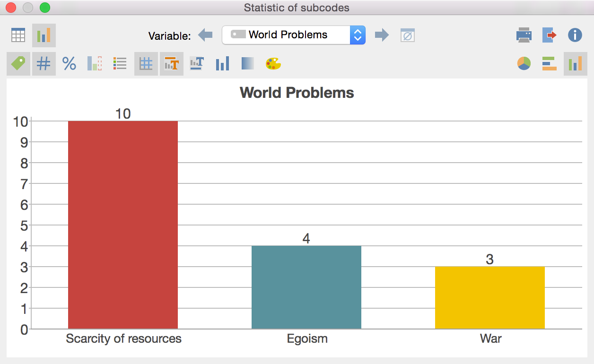Click the gradient fill icon
The image size is (594, 364).
click(248, 63)
